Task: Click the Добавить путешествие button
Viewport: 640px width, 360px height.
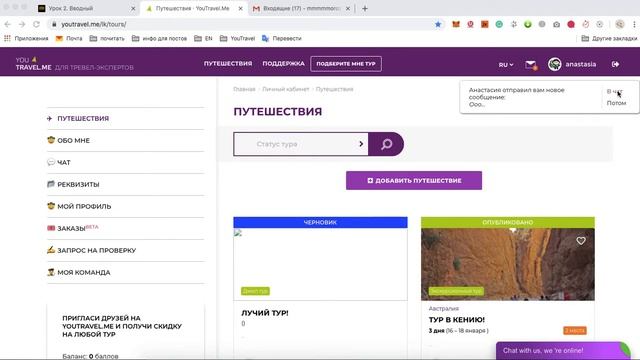Action: (x=414, y=180)
